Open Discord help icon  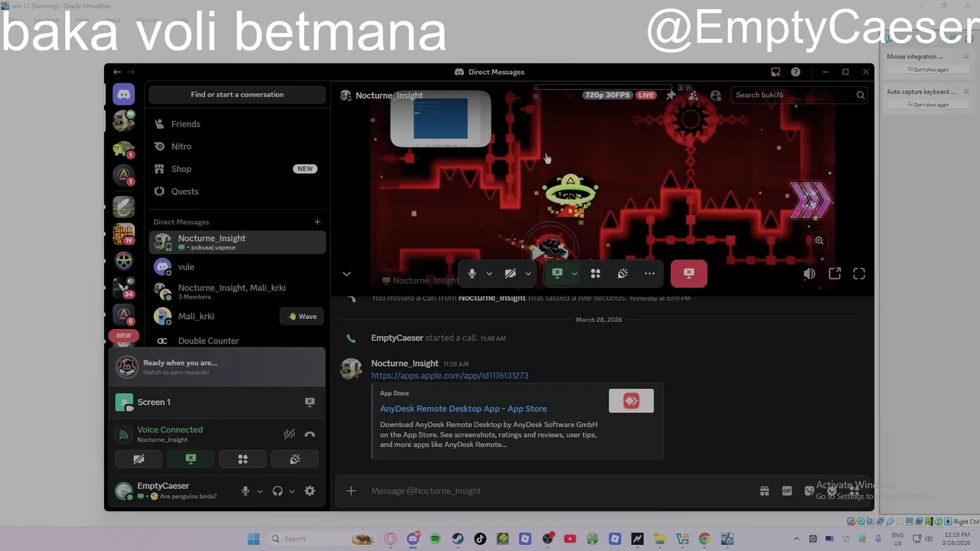[795, 72]
